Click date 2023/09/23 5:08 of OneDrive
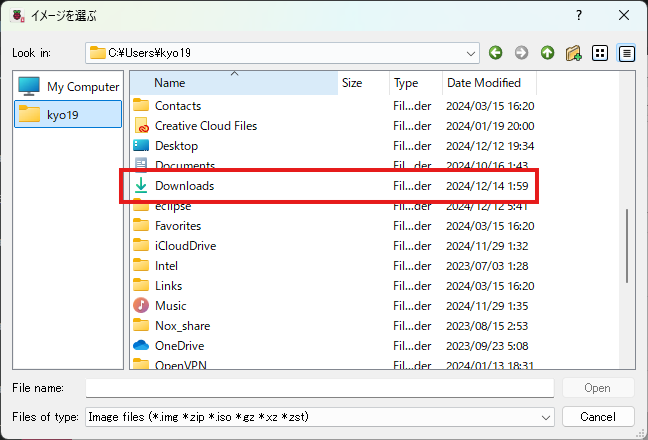Image resolution: width=648 pixels, height=440 pixels. point(487,346)
